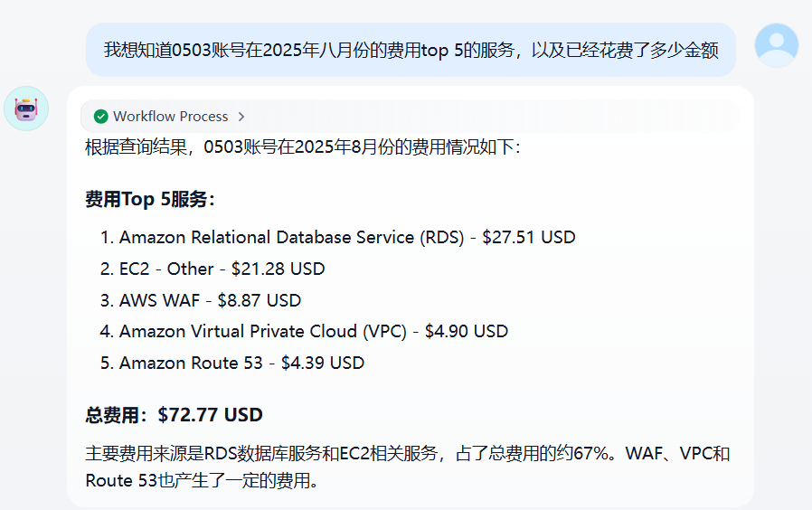Click the green Workflow Process checkmark icon
This screenshot has width=812, height=510.
(101, 117)
